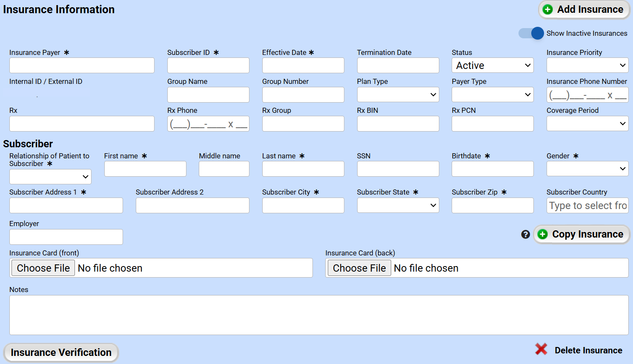This screenshot has width=633, height=364.
Task: Open the Status dropdown showing Active
Action: 493,66
